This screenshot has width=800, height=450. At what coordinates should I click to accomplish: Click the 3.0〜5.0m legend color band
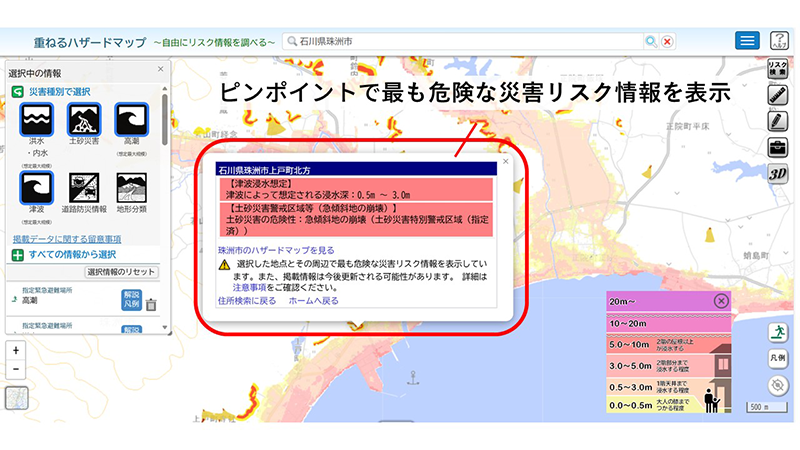click(668, 366)
